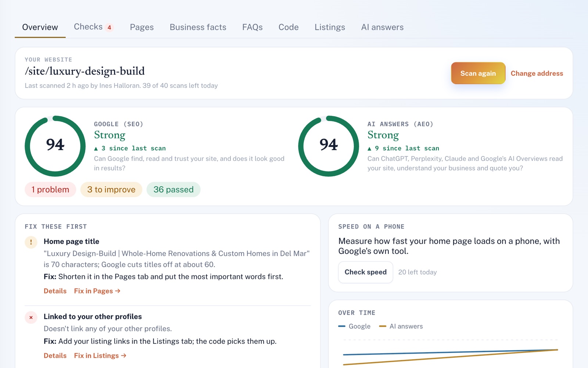View the AI answers tab

pos(382,27)
